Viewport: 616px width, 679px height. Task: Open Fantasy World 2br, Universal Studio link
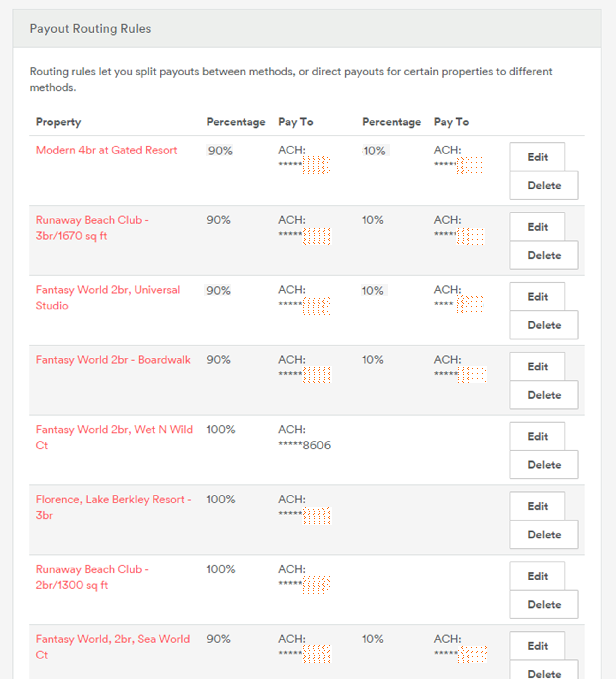107,297
